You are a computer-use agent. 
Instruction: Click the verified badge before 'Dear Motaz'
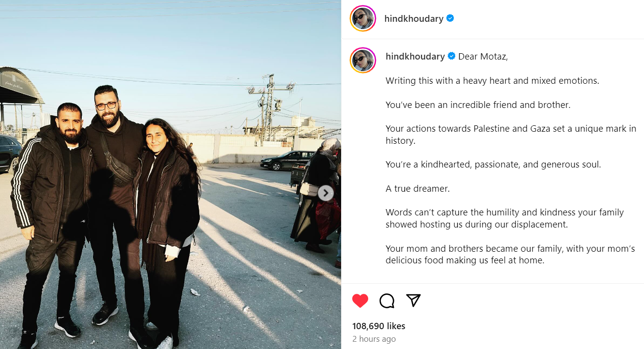pyautogui.click(x=451, y=56)
